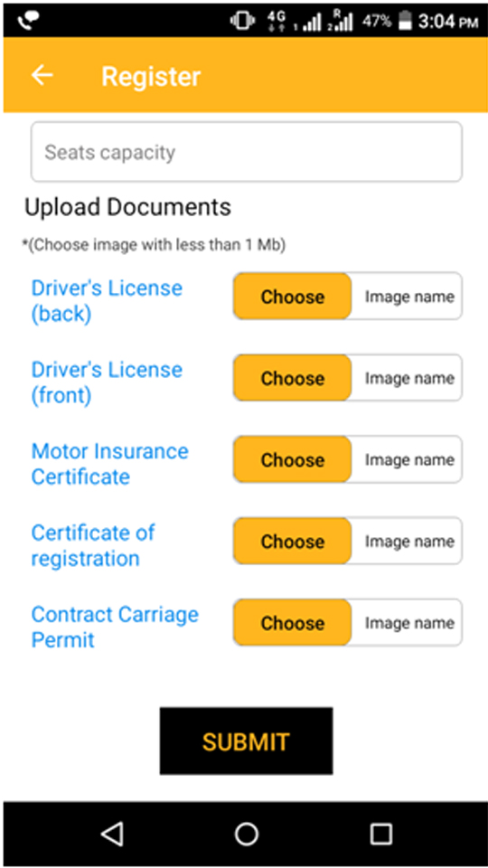The height and width of the screenshot is (868, 488).
Task: Go back using the arrow beside Register
Action: [42, 75]
